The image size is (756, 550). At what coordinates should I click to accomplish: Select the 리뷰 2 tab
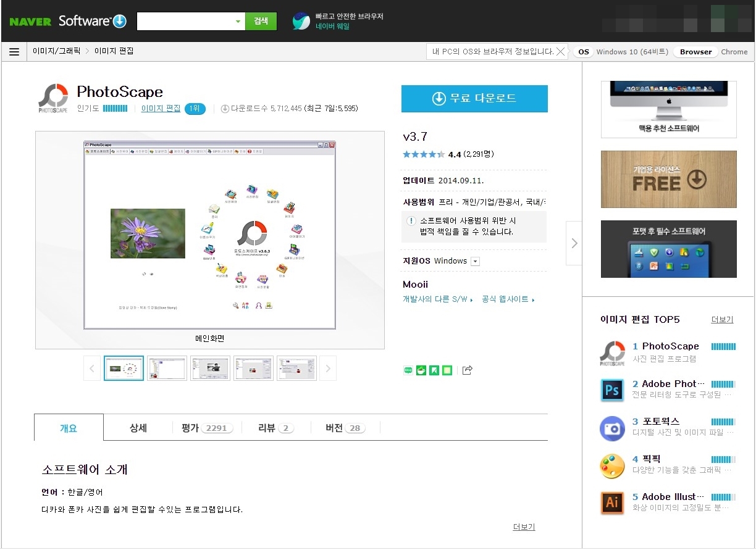click(x=275, y=428)
